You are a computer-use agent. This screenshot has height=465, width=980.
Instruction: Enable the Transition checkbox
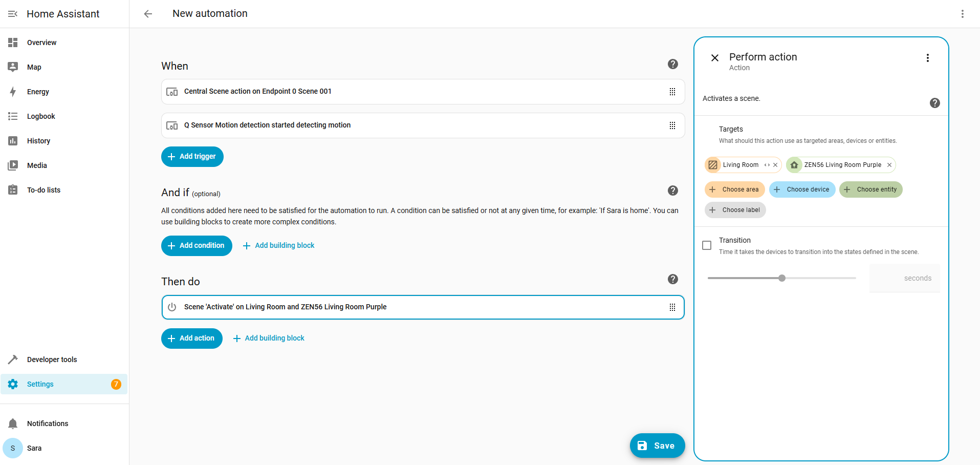(x=707, y=245)
